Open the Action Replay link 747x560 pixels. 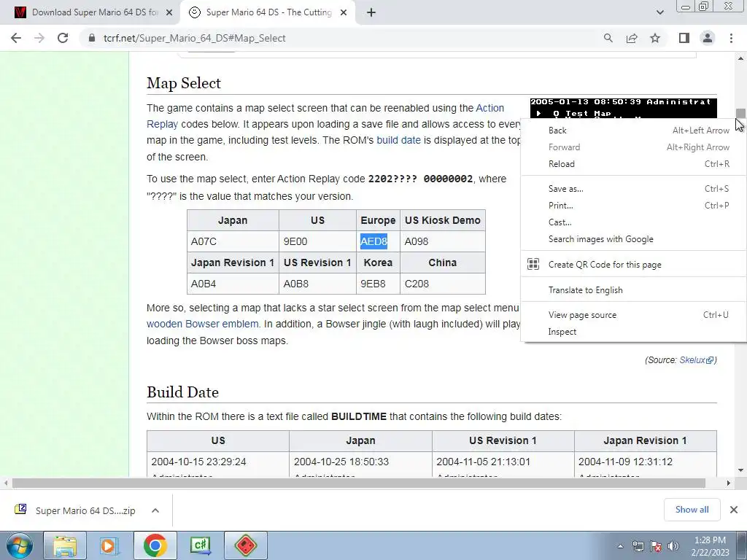[489, 108]
